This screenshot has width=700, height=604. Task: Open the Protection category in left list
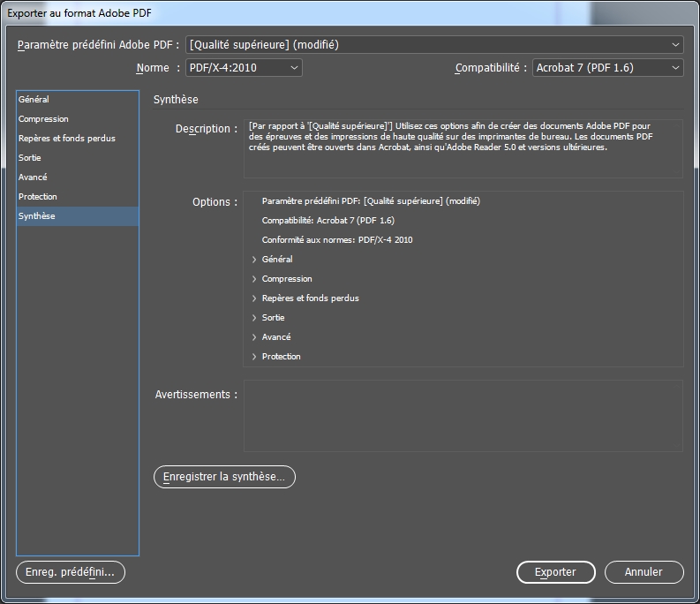point(77,197)
